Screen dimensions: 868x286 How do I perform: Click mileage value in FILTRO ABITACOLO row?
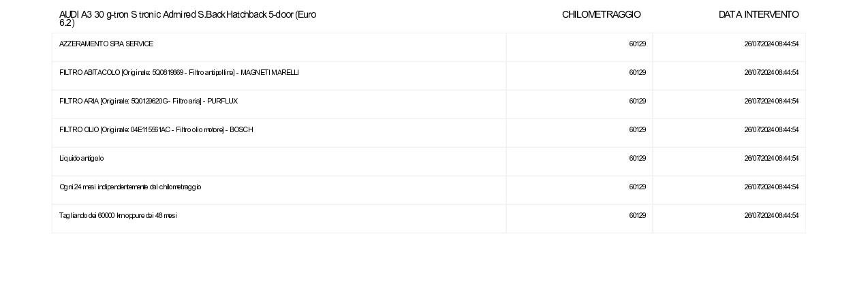click(x=637, y=72)
